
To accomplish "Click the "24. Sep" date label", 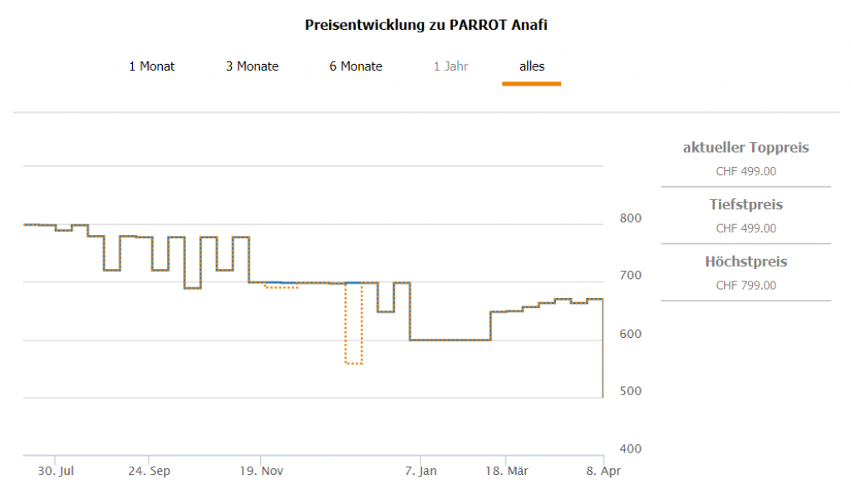I will (x=150, y=471).
